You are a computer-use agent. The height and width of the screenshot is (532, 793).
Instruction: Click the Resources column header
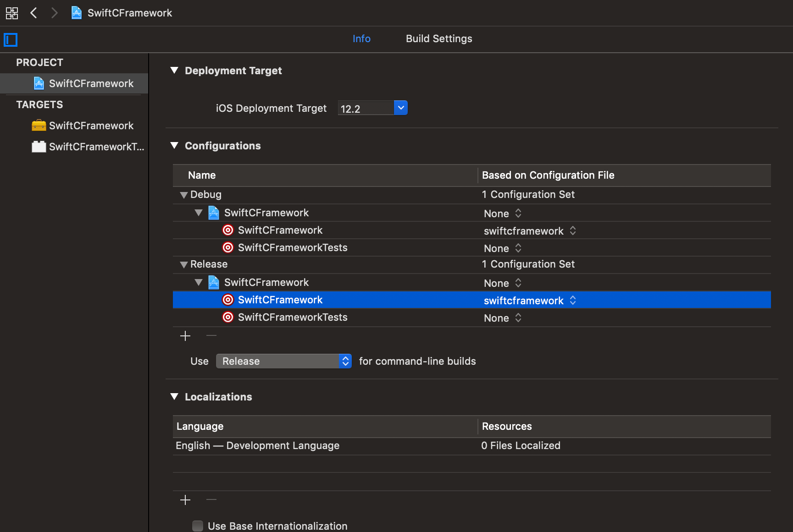click(624, 426)
